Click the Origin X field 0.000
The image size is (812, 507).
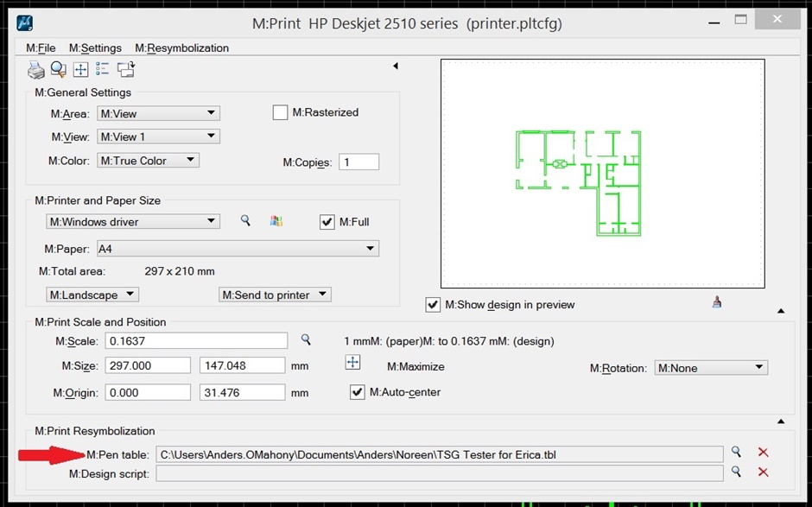pyautogui.click(x=148, y=392)
